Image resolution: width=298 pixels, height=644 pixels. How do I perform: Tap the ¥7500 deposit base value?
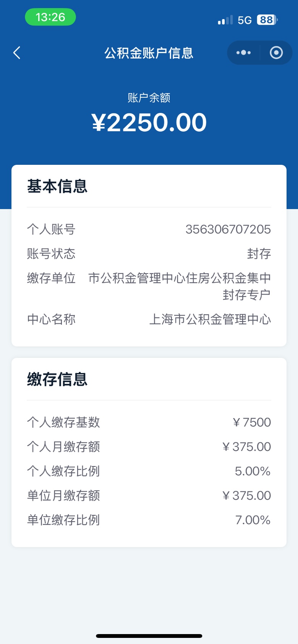tap(252, 422)
